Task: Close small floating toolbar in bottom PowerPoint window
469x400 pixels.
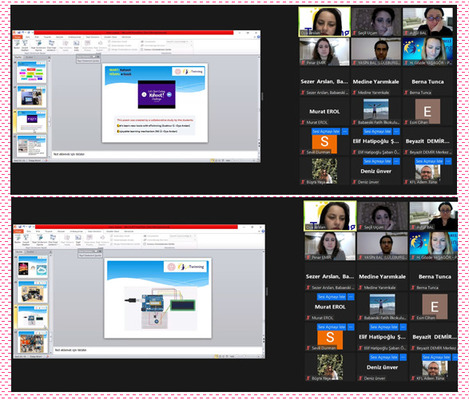Action: point(100,251)
